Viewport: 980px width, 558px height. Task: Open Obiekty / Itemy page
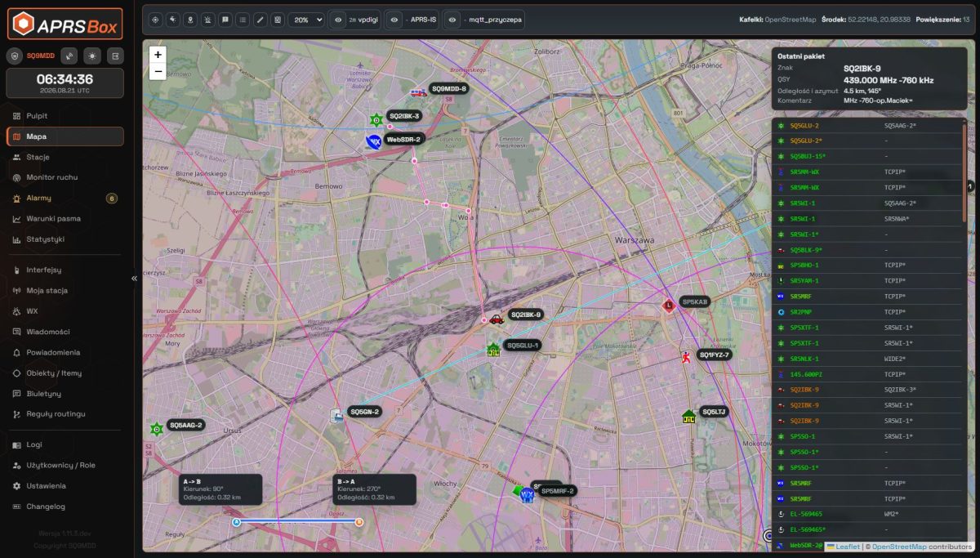pyautogui.click(x=65, y=373)
